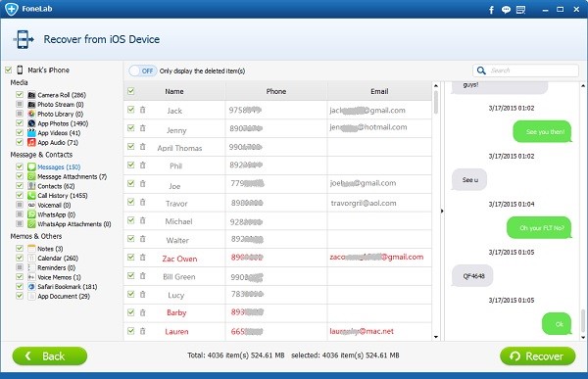This screenshot has height=379, width=588.
Task: Click the trash icon beside Jack
Action: (x=142, y=110)
